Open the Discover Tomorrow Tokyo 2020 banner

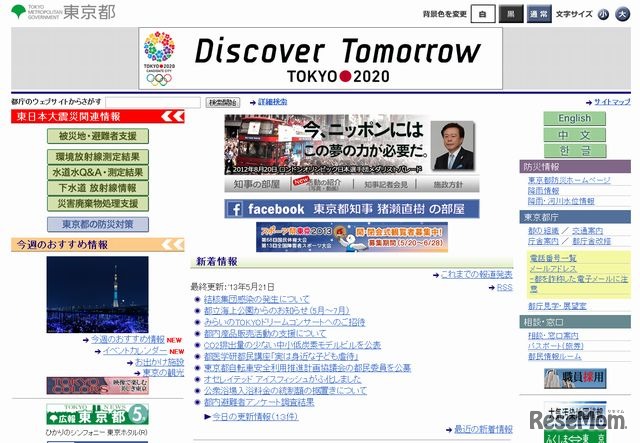pyautogui.click(x=320, y=58)
